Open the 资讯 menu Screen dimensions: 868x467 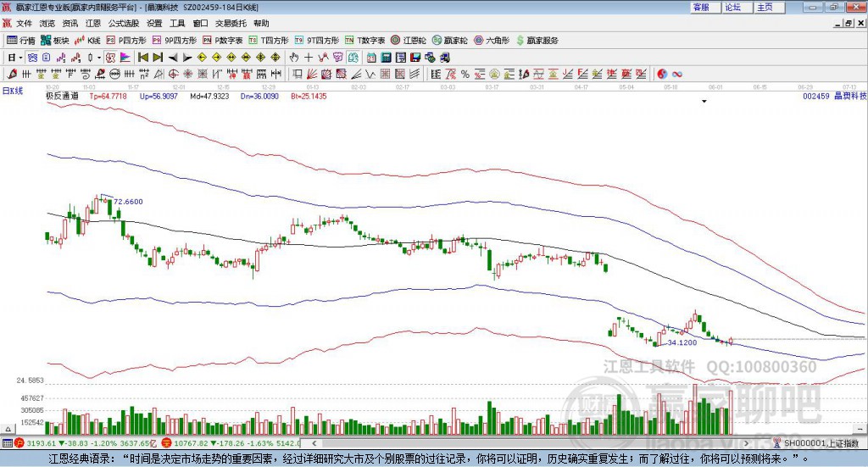pos(70,23)
